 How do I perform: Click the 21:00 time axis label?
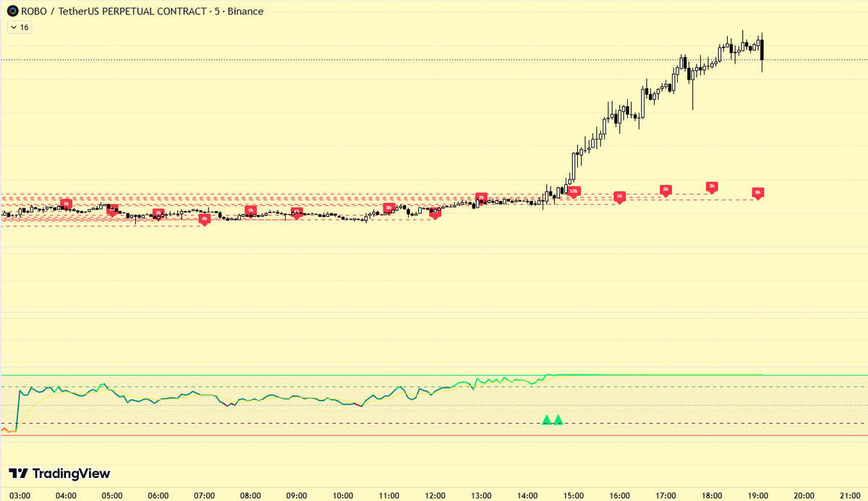point(851,495)
